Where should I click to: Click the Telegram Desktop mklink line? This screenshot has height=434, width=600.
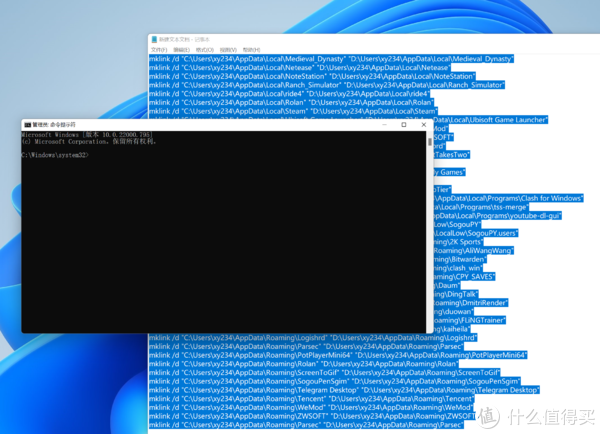344,390
